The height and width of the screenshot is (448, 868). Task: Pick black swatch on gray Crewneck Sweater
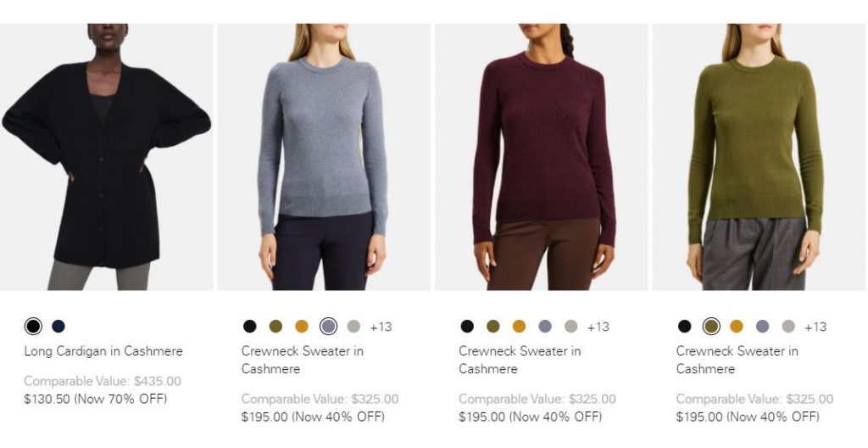(x=250, y=326)
